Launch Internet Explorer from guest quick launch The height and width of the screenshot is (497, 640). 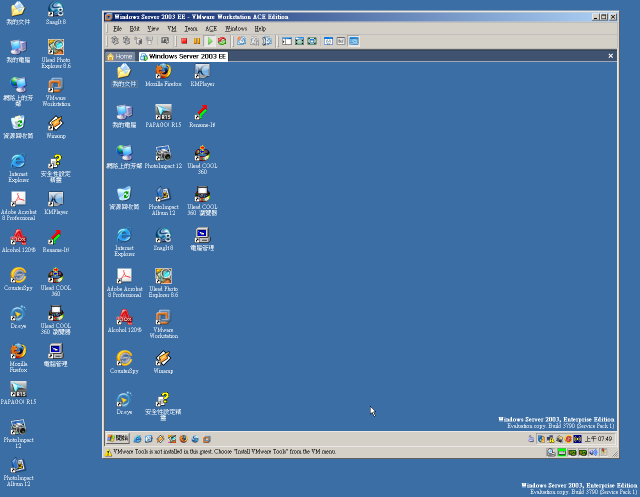138,439
